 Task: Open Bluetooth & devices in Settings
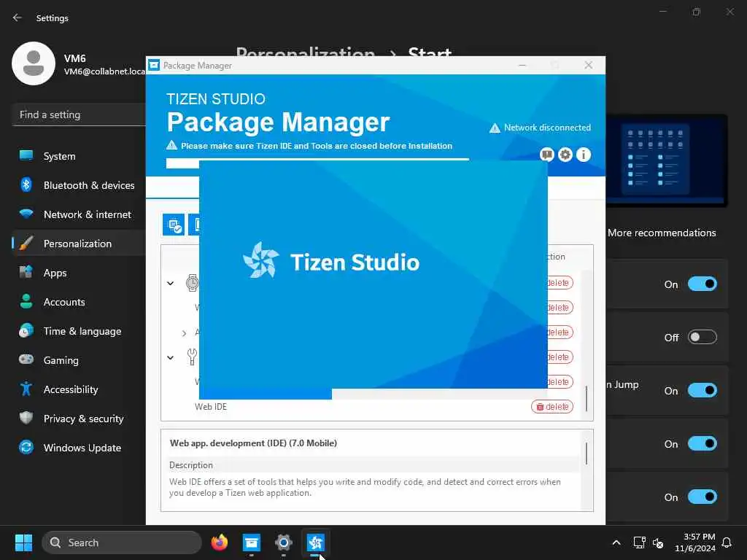pyautogui.click(x=79, y=185)
